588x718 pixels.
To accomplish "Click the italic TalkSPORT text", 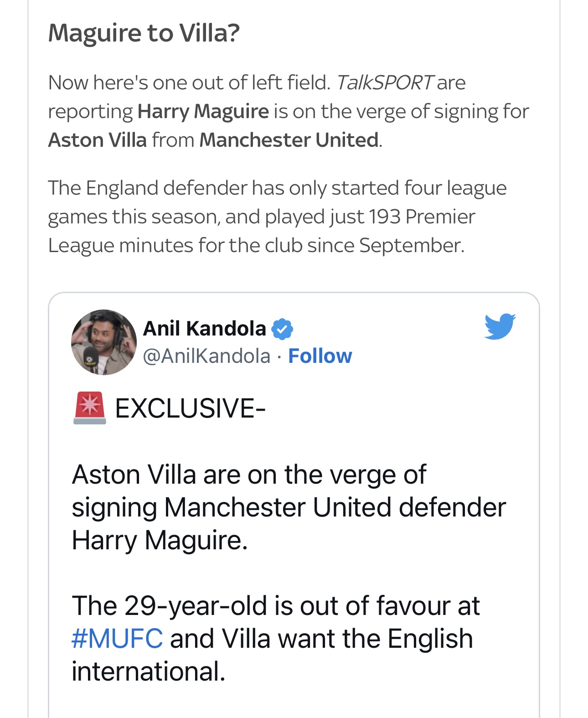I will [x=384, y=83].
